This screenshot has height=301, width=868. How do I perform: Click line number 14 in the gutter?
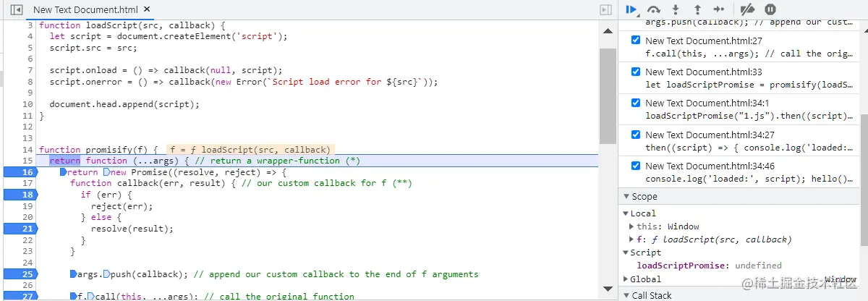pyautogui.click(x=27, y=150)
